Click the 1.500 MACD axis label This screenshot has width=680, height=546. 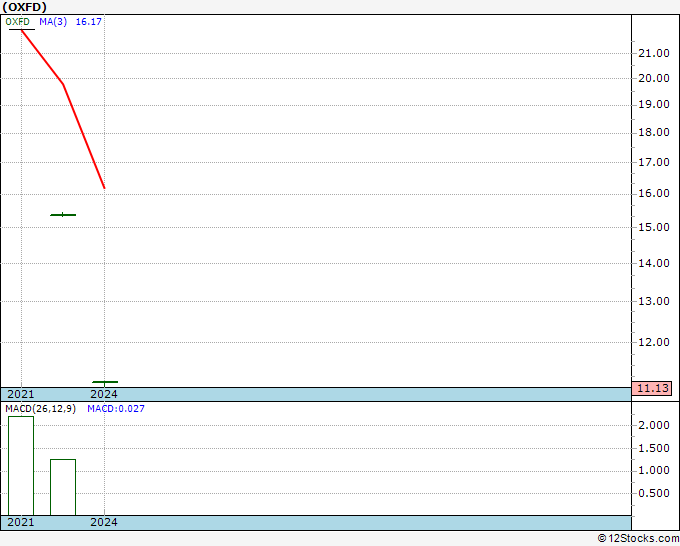coord(654,448)
